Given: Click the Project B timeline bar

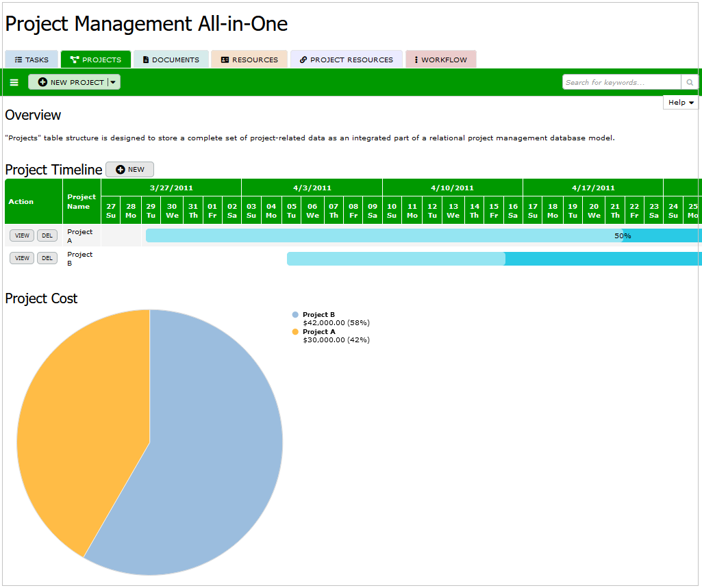Looking at the screenshot, I should pos(493,259).
